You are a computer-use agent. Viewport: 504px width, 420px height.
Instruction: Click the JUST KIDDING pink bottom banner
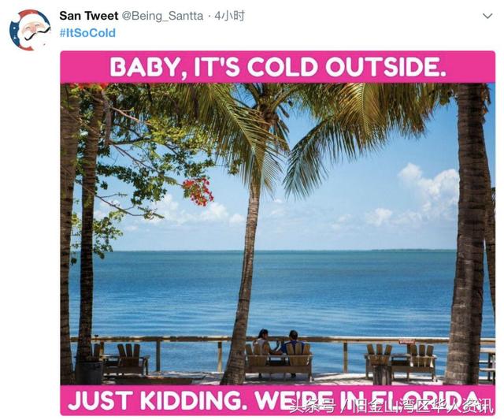pyautogui.click(x=278, y=400)
